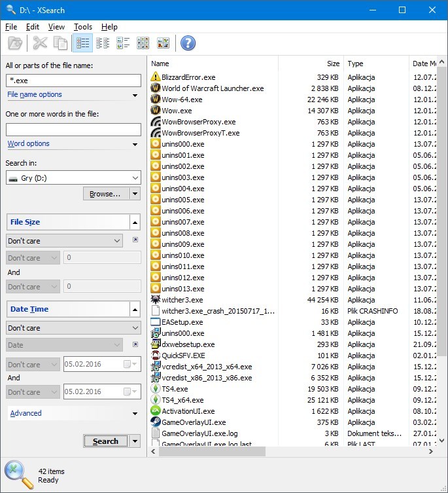Select the Details view toolbar icon
Viewport: 448px width, 493px height.
pyautogui.click(x=82, y=43)
